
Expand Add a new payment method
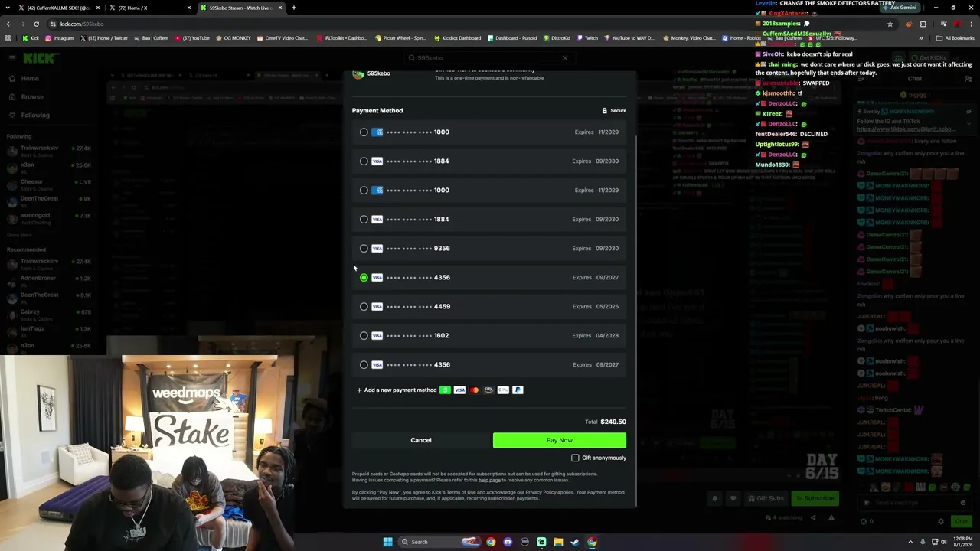click(x=397, y=390)
